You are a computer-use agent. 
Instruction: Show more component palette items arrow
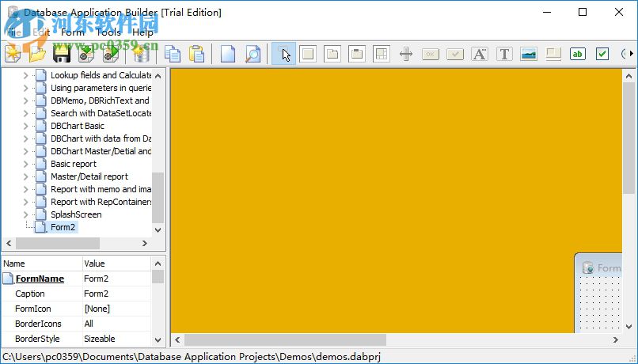tap(631, 53)
